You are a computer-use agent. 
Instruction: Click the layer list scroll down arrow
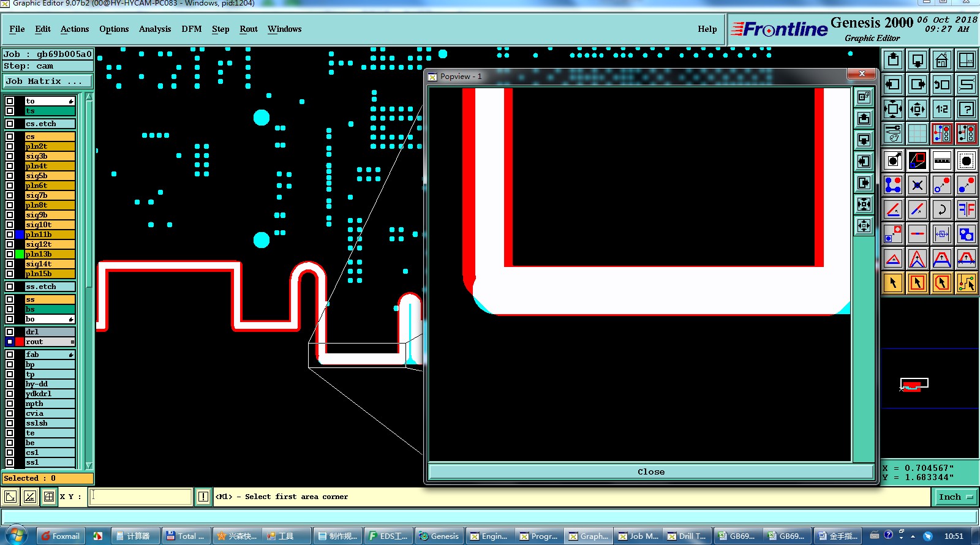[89, 465]
